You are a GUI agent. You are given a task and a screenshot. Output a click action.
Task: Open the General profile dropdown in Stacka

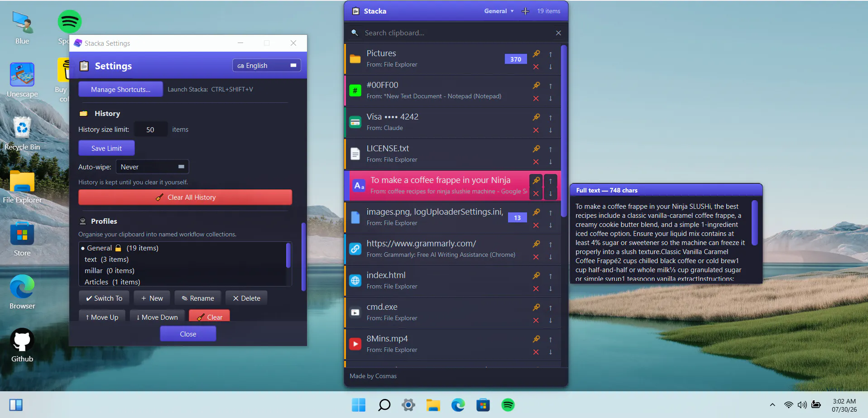[499, 11]
